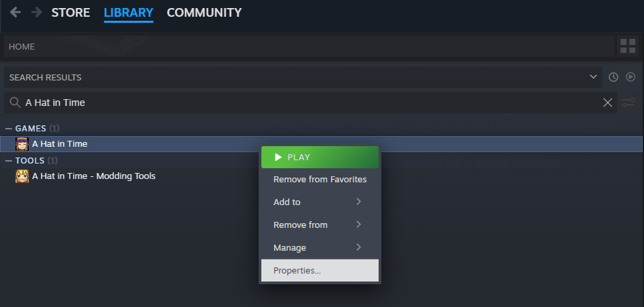644x307 pixels.
Task: Click PLAY in the context menu
Action: pos(320,157)
